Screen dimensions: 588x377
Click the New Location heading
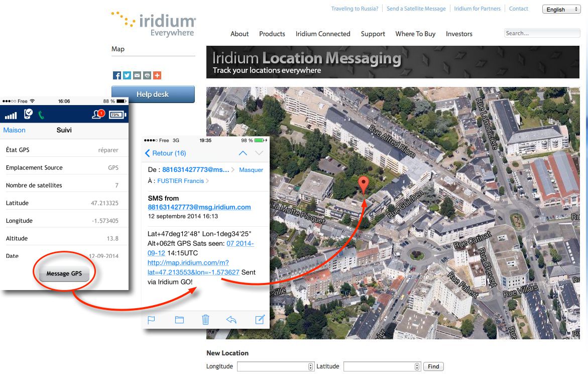click(227, 353)
